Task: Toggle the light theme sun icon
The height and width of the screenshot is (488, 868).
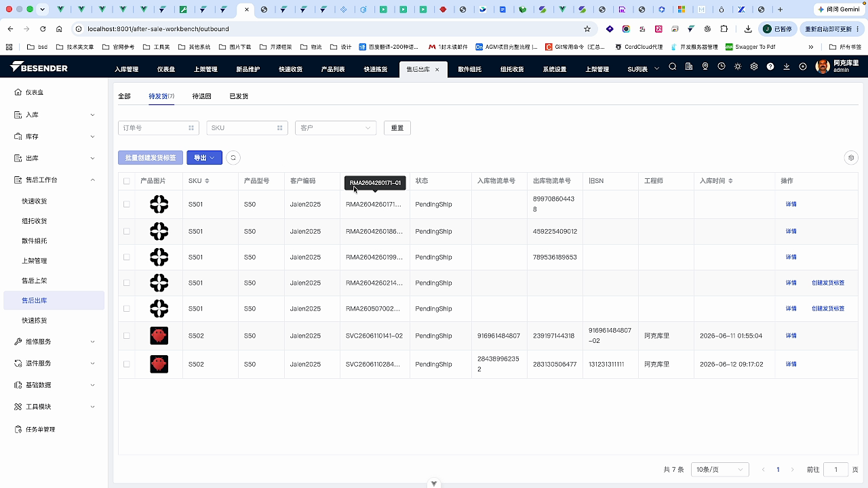Action: click(738, 66)
